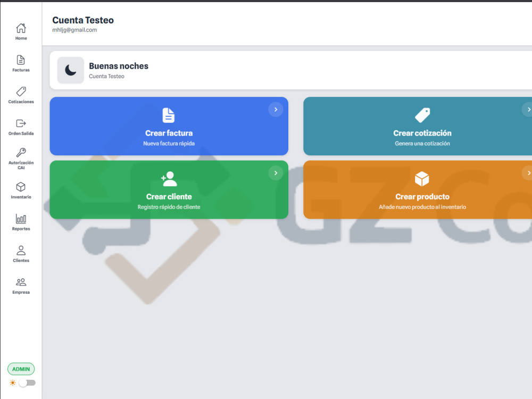Go to the Cotizaciones menu label
Image resolution: width=532 pixels, height=399 pixels.
coord(21,102)
